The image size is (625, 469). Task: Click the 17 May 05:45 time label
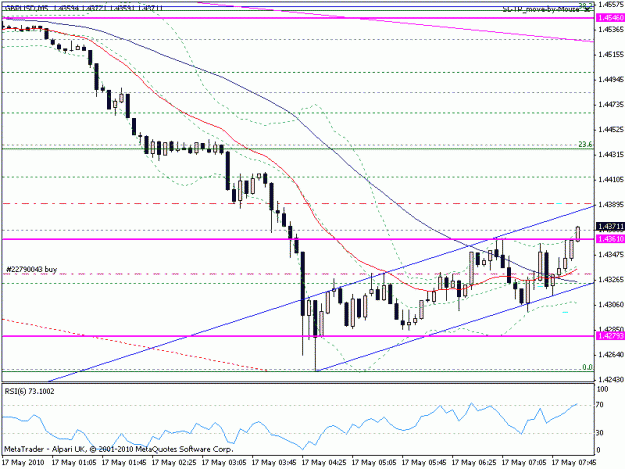click(424, 463)
